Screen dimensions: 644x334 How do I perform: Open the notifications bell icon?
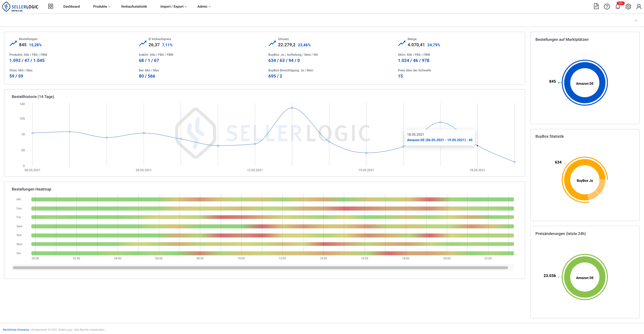pos(617,7)
